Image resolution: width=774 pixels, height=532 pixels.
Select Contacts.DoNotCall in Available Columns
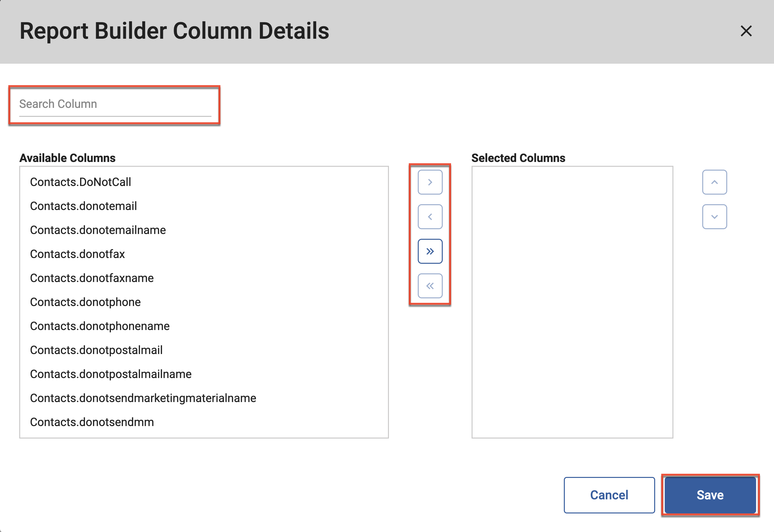(x=80, y=182)
